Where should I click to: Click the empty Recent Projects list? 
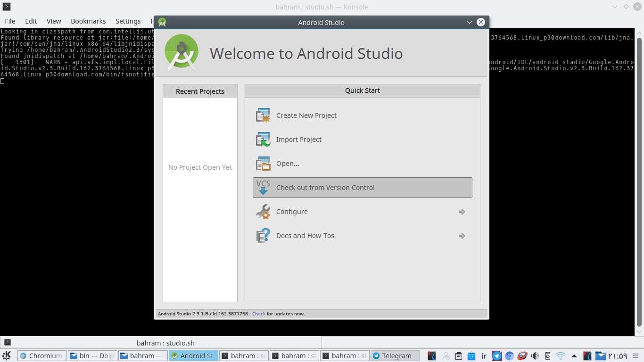coord(200,199)
